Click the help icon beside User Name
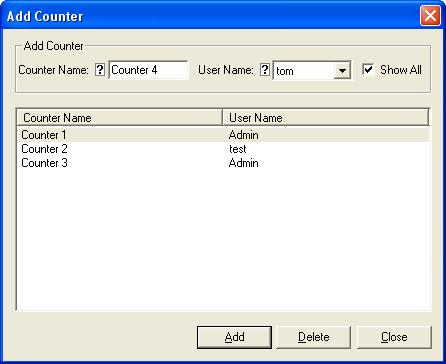The height and width of the screenshot is (364, 446). [265, 70]
